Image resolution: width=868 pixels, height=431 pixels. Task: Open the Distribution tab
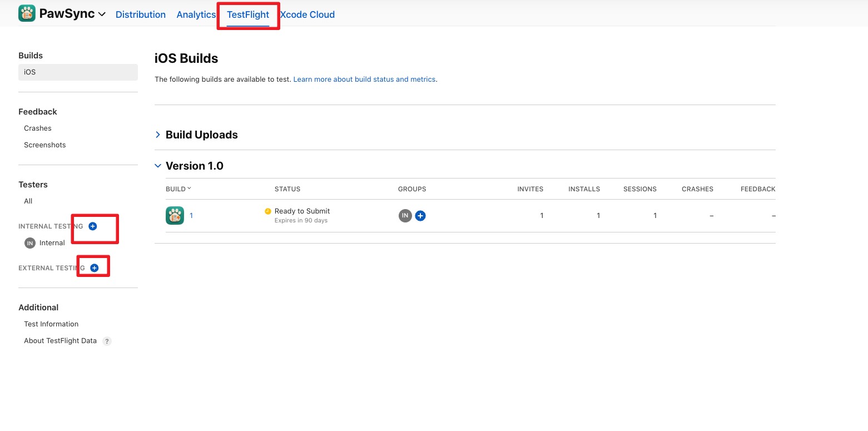click(x=141, y=14)
